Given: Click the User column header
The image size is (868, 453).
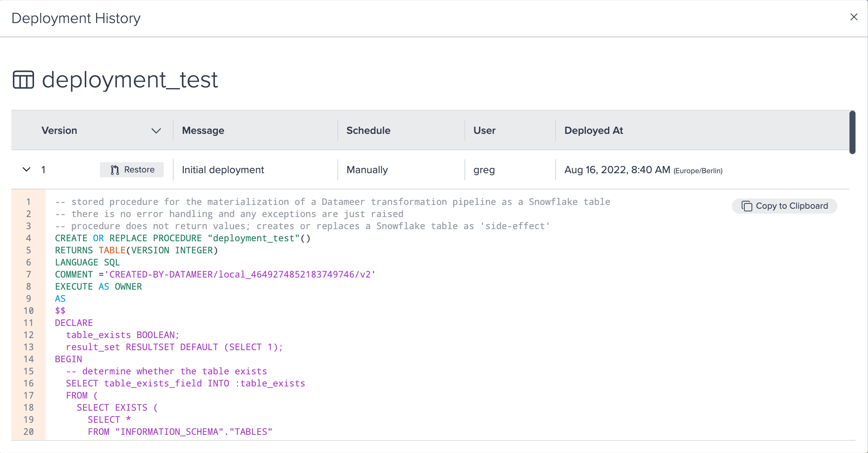Looking at the screenshot, I should click(x=484, y=130).
